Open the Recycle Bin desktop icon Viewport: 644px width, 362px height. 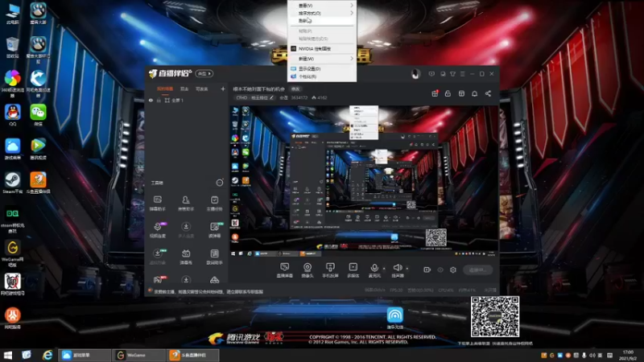(13, 47)
